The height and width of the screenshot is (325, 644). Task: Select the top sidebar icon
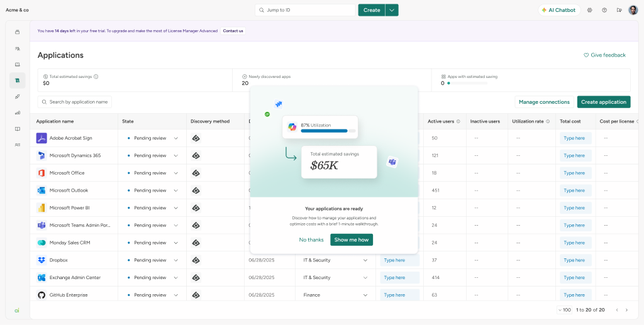[x=17, y=32]
